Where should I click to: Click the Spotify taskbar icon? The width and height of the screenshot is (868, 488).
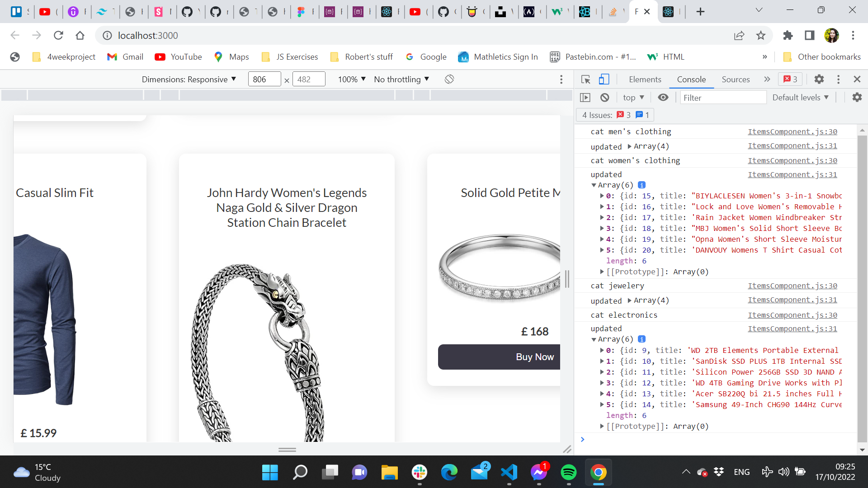tap(569, 472)
